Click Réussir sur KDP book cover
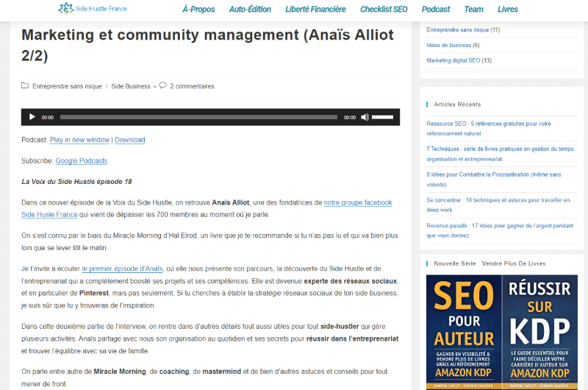Image resolution: width=588 pixels, height=390 pixels. [x=539, y=332]
